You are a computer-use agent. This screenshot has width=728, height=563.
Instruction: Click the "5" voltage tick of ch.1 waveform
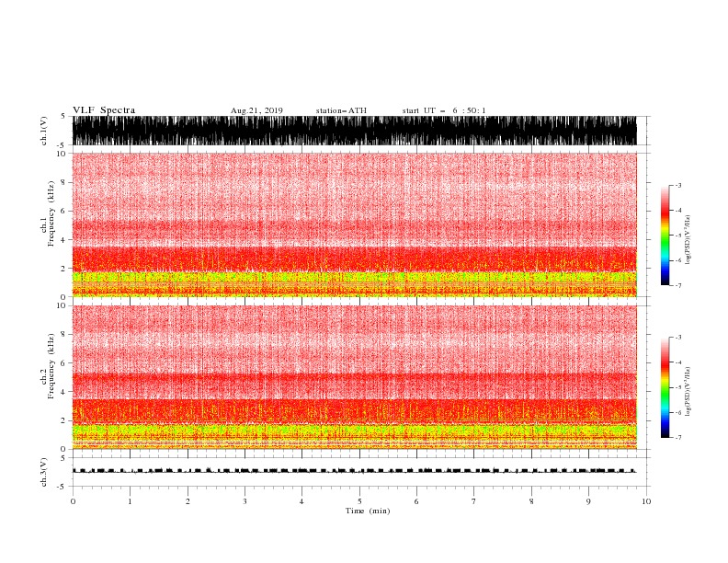63,116
